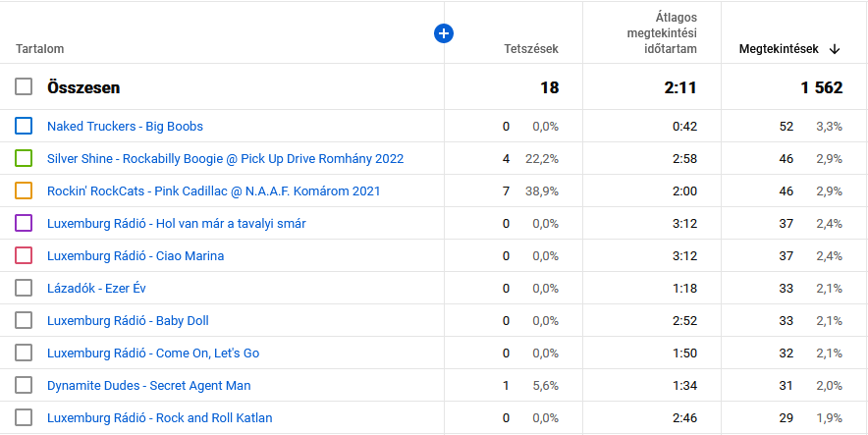Enable the purple Hol van már checkbox
868x435 pixels.
(25, 223)
